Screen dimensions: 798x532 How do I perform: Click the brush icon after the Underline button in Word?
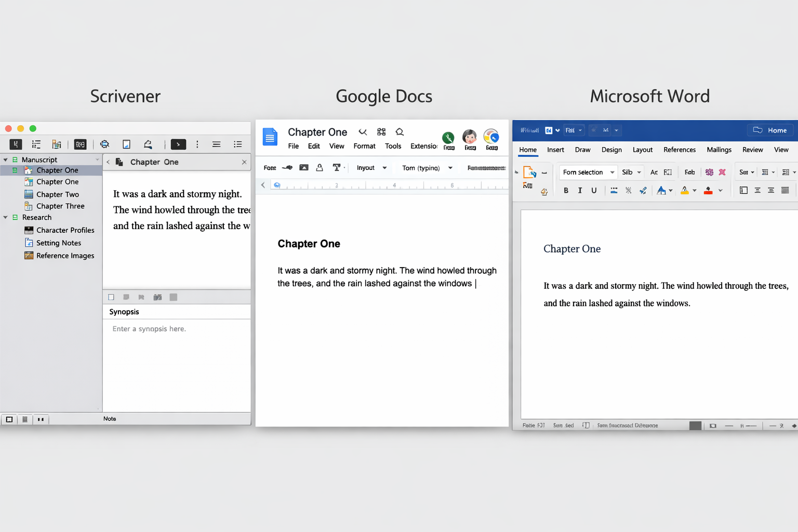[x=643, y=191]
